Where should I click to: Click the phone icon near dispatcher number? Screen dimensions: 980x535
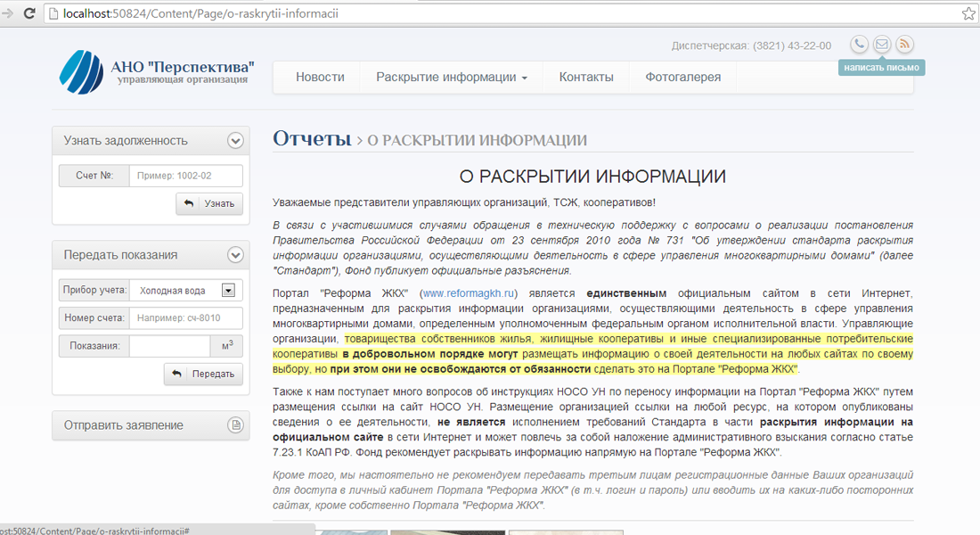tap(859, 45)
